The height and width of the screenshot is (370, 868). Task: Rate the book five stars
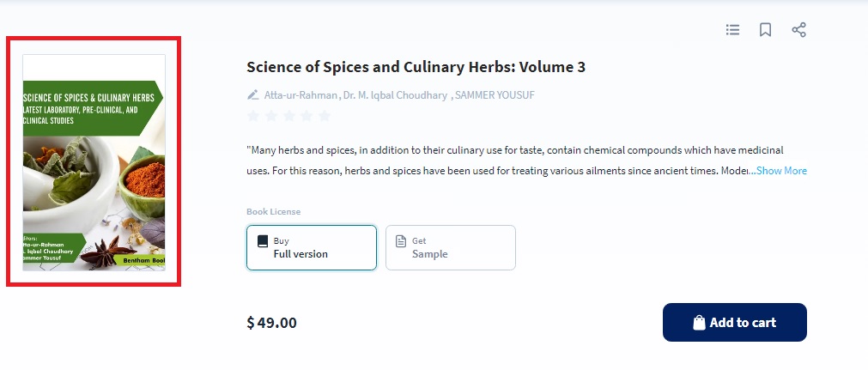click(324, 116)
